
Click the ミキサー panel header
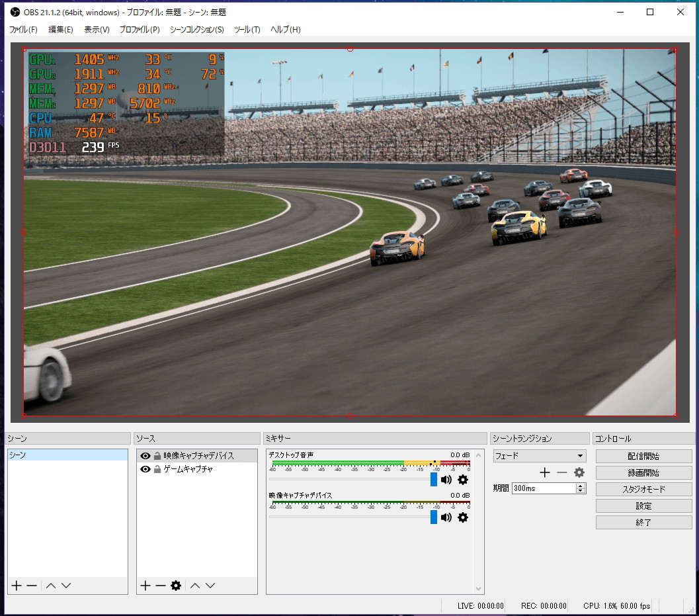pyautogui.click(x=375, y=439)
